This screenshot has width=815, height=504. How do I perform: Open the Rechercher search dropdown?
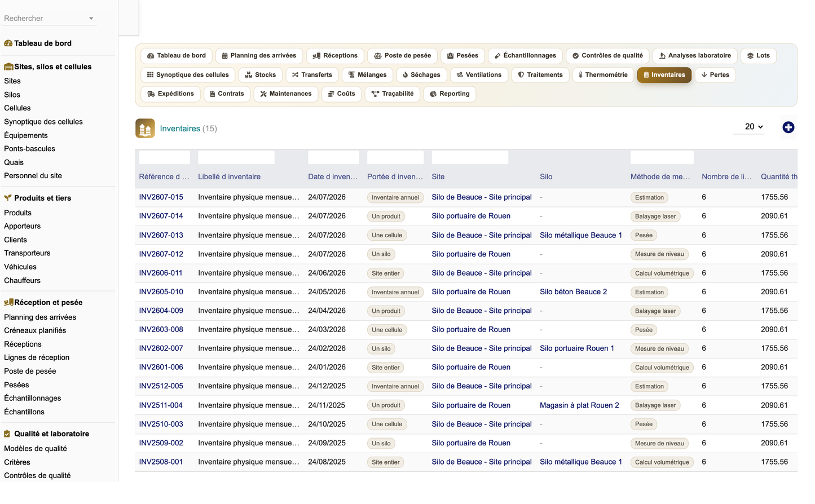pyautogui.click(x=49, y=19)
